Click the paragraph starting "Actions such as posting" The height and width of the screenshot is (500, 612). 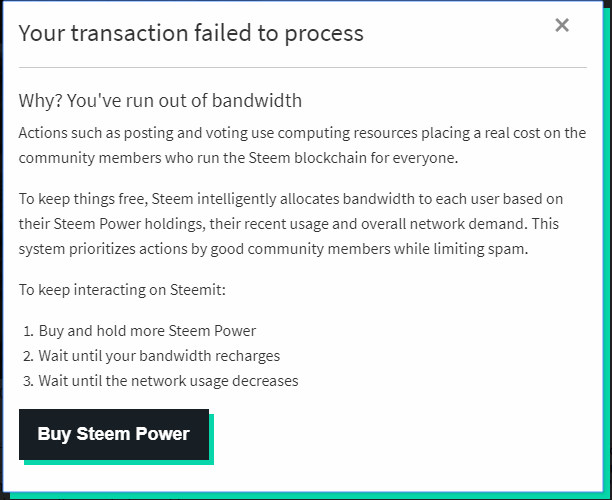(302, 145)
